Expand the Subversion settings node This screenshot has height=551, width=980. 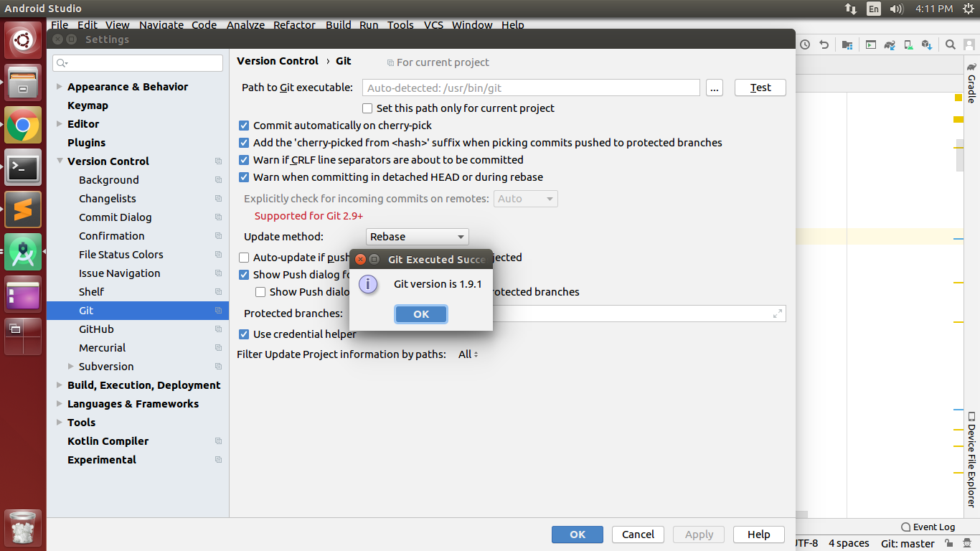pyautogui.click(x=71, y=367)
